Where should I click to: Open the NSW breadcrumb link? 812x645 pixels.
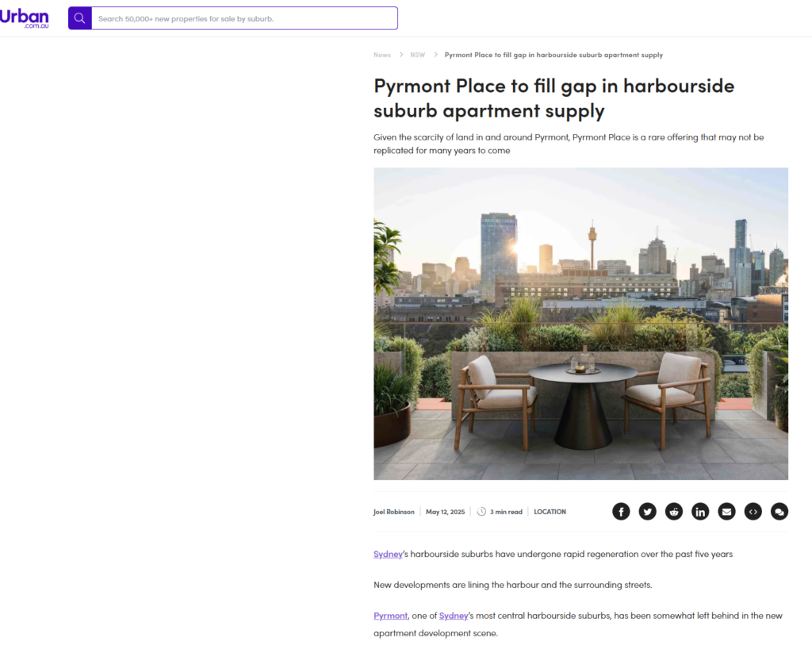pyautogui.click(x=417, y=55)
